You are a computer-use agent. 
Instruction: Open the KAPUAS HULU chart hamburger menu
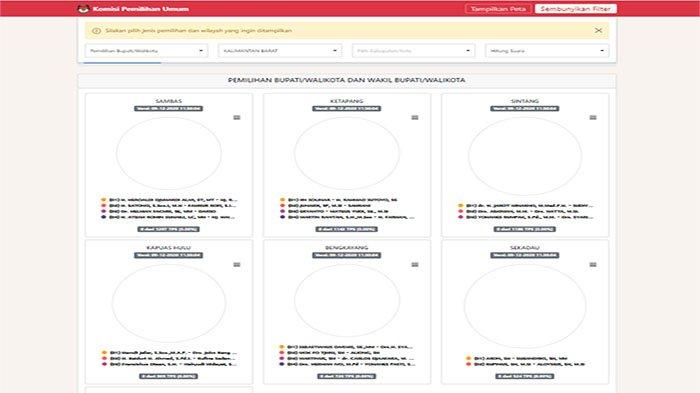click(237, 265)
